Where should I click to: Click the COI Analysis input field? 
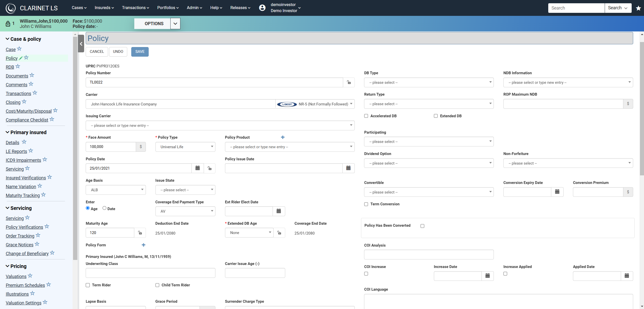click(x=429, y=254)
